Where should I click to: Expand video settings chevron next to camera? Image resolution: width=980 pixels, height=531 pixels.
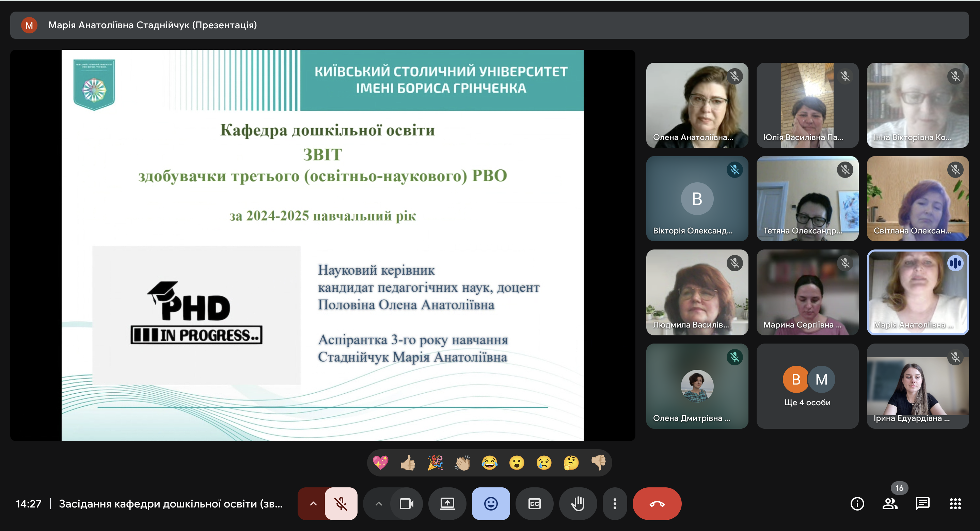[x=379, y=504]
